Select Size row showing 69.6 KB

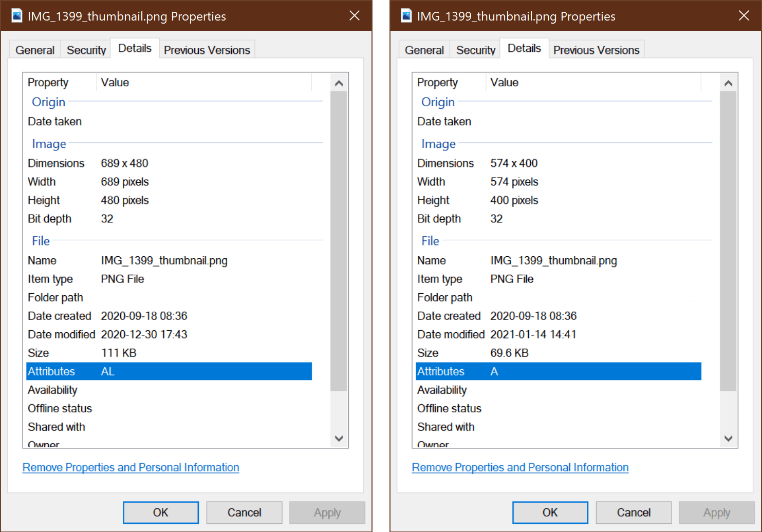(558, 353)
